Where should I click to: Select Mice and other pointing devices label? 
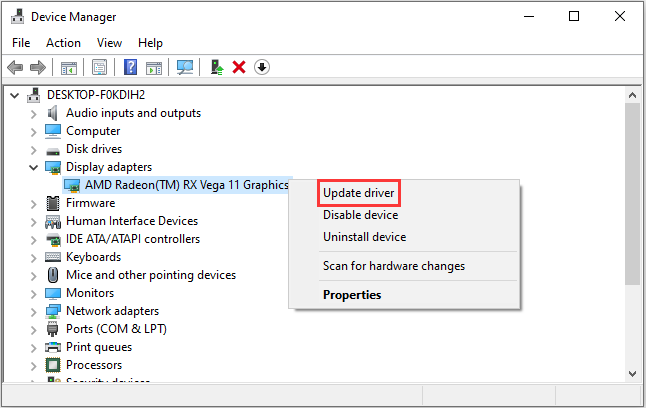(x=151, y=275)
